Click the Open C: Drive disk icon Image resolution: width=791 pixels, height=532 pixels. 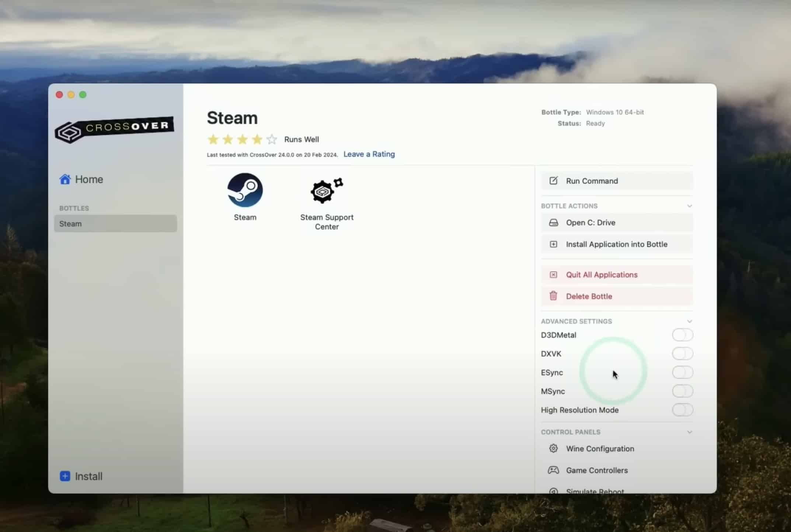click(553, 223)
